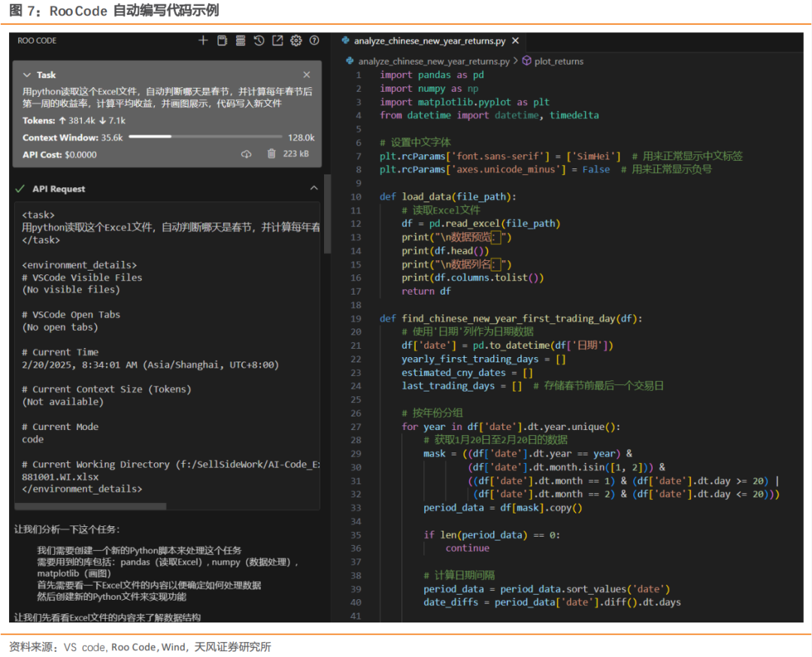Click the <environment_details> opening tag

coord(79,265)
